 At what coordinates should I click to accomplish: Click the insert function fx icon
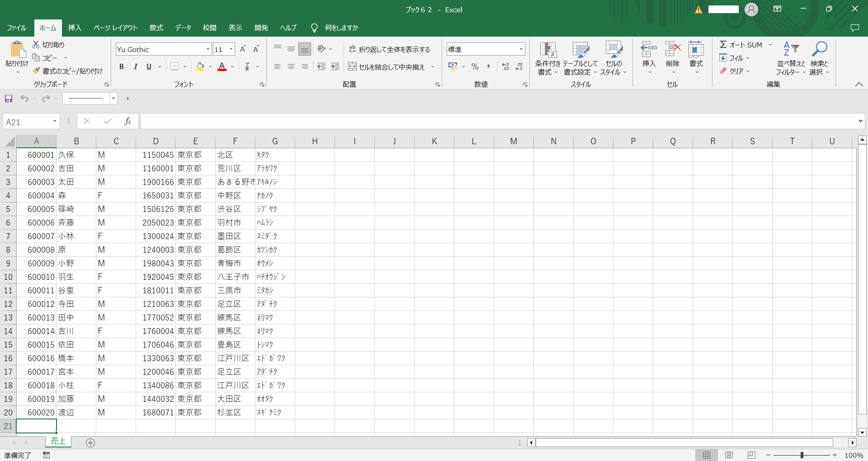(127, 121)
